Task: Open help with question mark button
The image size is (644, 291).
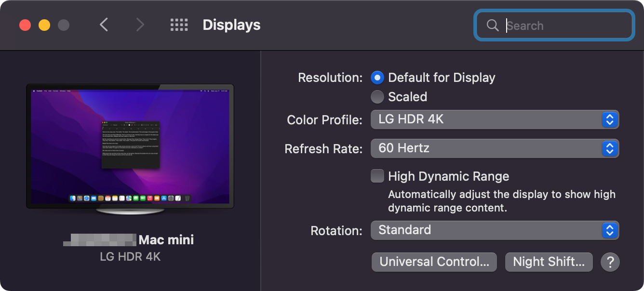Action: pyautogui.click(x=610, y=262)
